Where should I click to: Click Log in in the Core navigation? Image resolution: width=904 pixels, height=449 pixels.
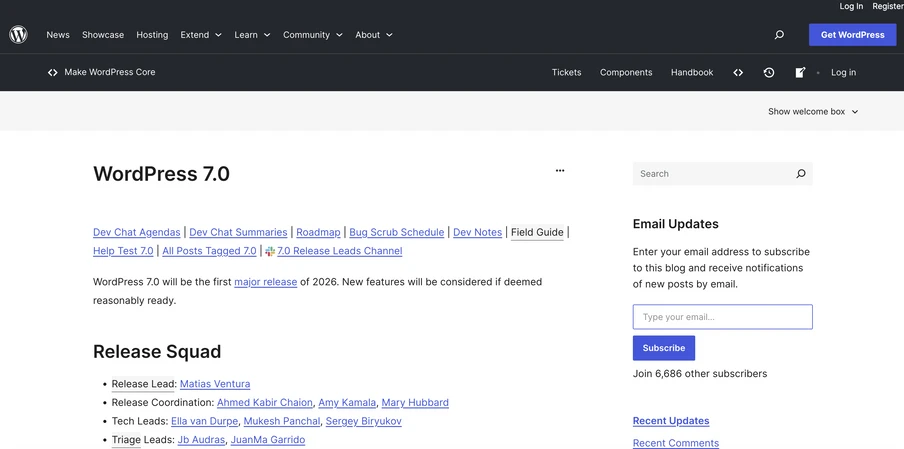point(843,73)
